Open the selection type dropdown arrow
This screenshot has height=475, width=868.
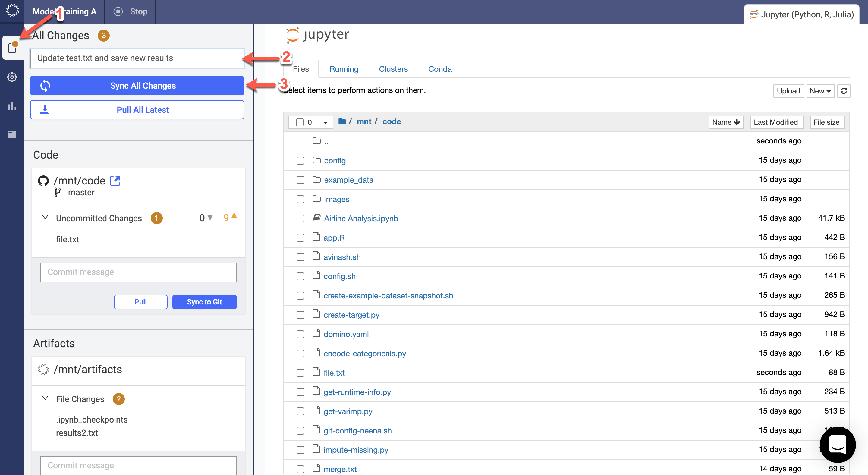[325, 122]
